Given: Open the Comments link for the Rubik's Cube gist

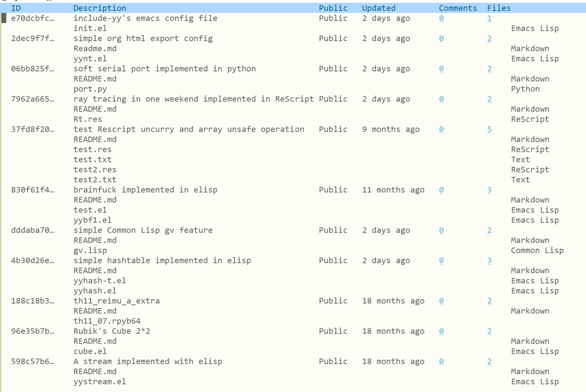Looking at the screenshot, I should [x=441, y=331].
